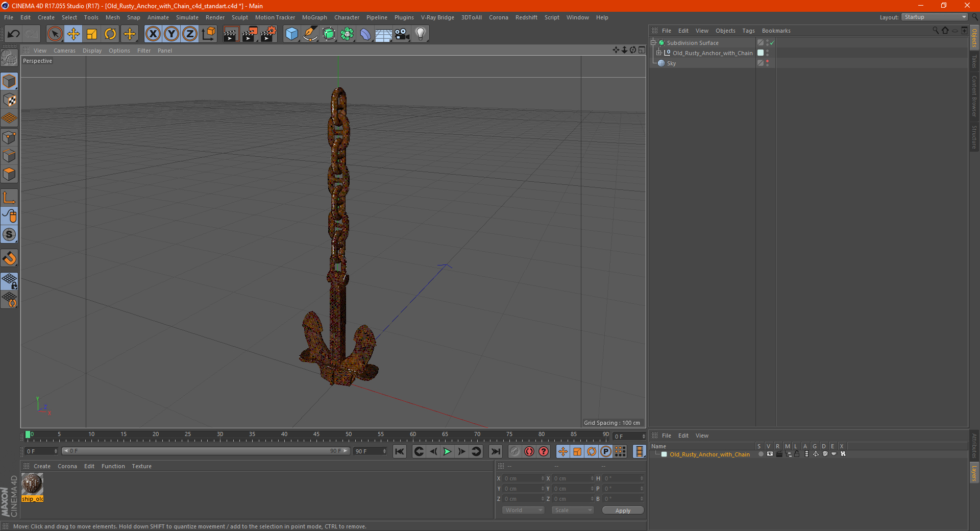Open the MoGraph menu

pos(314,17)
